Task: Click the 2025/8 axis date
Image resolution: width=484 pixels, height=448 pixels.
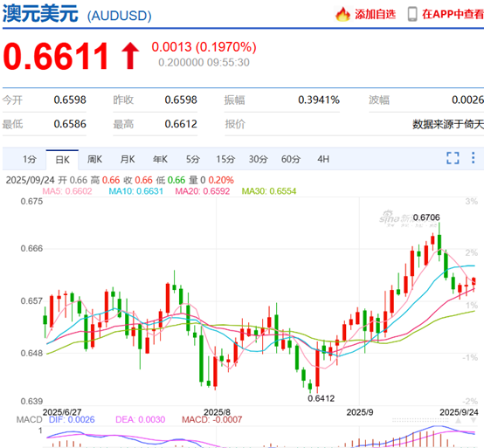Action: point(217,412)
